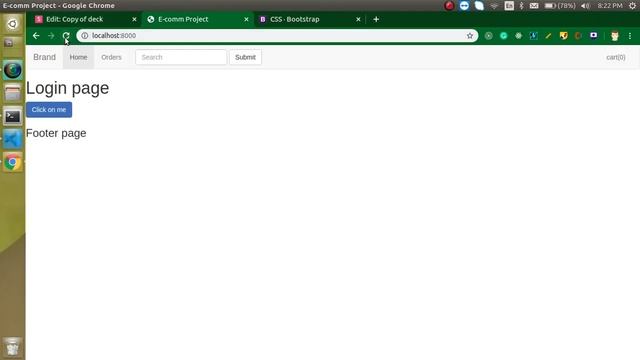Close the 'CSS · Bootstrap' tab
This screenshot has width=640, height=360.
358,19
